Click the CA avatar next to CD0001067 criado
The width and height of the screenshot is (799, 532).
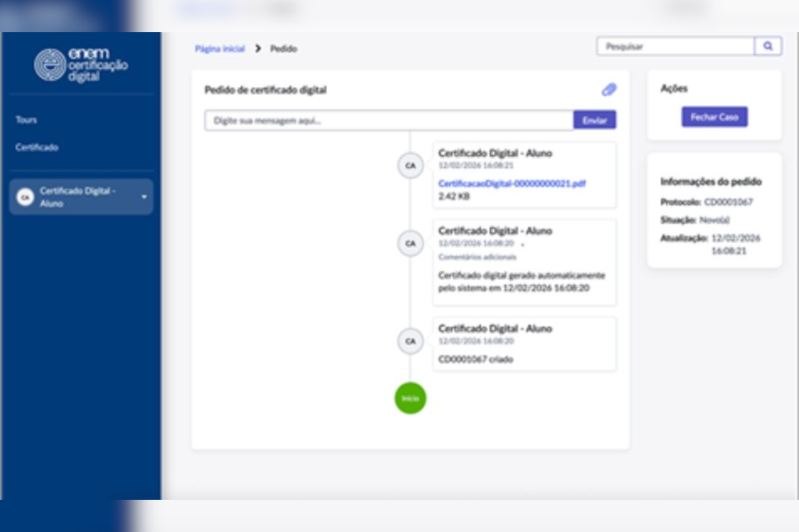coord(410,341)
